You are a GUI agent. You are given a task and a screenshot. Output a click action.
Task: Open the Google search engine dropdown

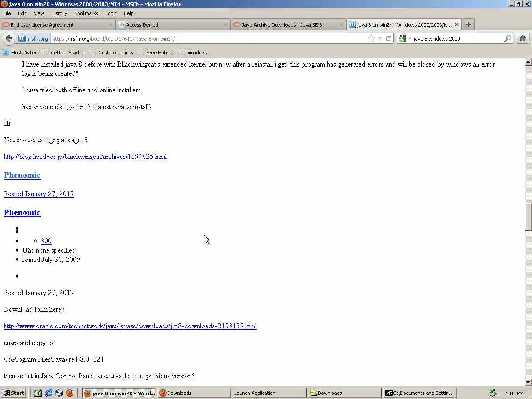405,39
